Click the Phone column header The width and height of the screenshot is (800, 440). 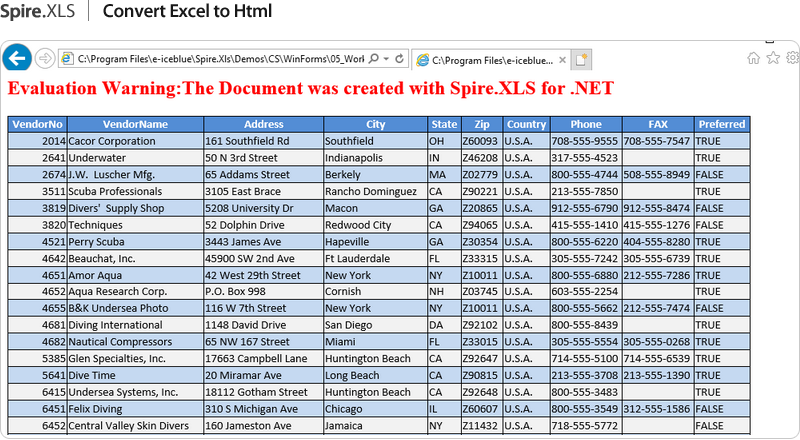click(x=585, y=124)
